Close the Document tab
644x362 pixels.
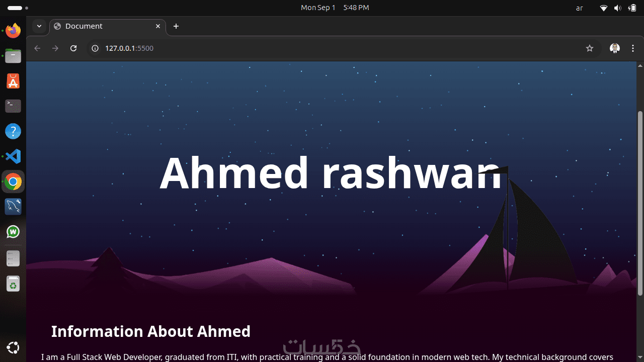[158, 26]
